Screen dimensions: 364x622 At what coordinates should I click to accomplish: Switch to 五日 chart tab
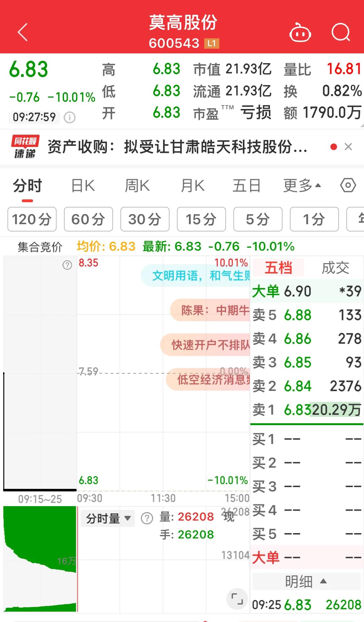click(x=247, y=186)
